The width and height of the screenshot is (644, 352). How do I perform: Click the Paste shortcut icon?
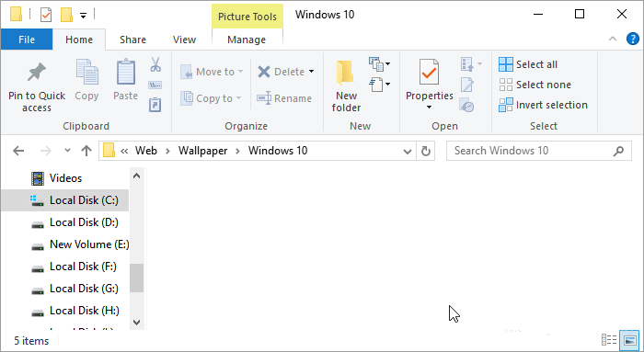tap(155, 104)
